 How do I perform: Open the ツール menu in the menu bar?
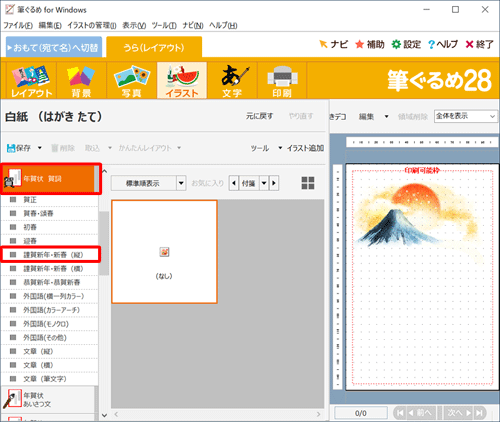pyautogui.click(x=164, y=25)
